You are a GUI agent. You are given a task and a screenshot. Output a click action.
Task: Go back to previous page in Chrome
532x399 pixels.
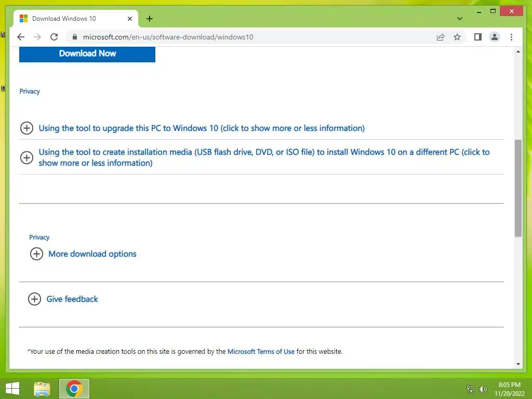pyautogui.click(x=21, y=37)
